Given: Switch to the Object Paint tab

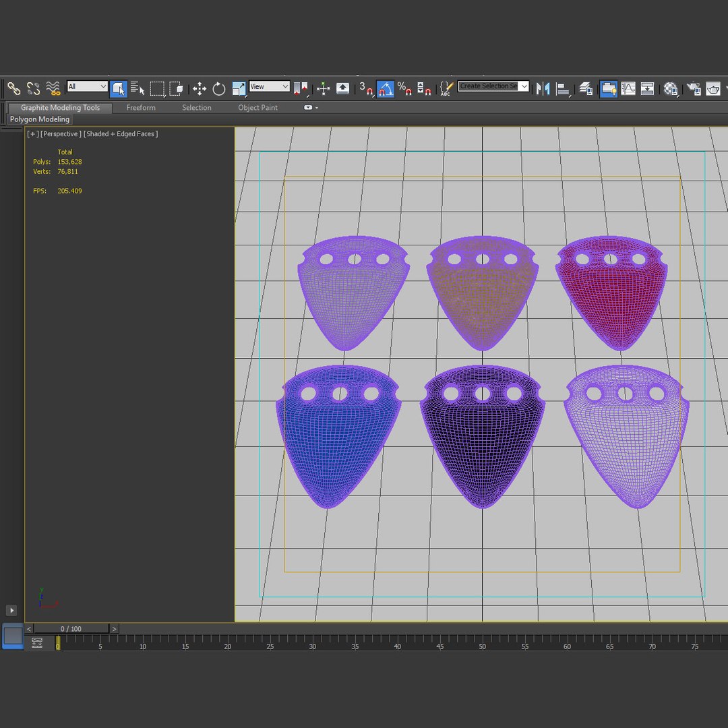Looking at the screenshot, I should click(x=257, y=108).
